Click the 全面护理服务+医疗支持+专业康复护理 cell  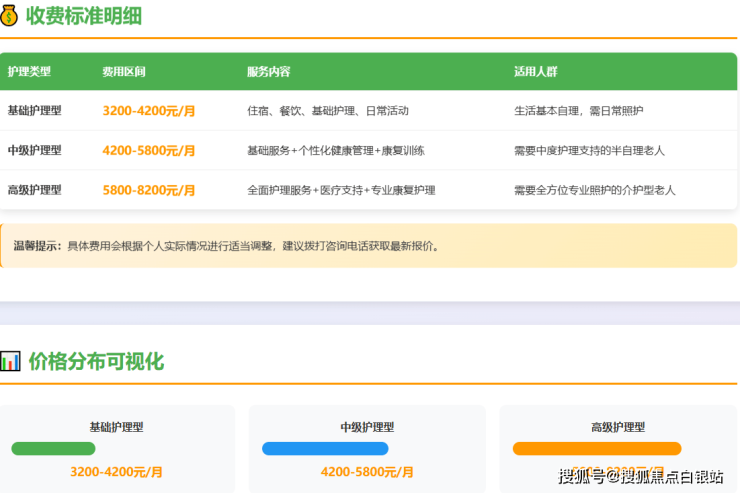(x=341, y=190)
